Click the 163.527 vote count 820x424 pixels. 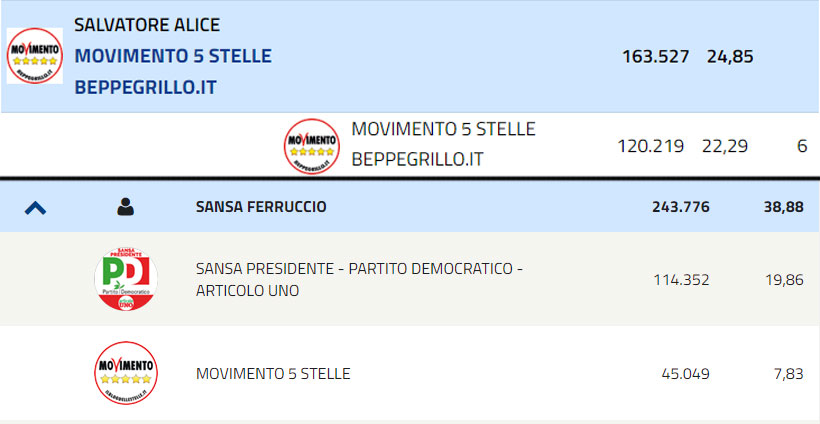point(656,56)
